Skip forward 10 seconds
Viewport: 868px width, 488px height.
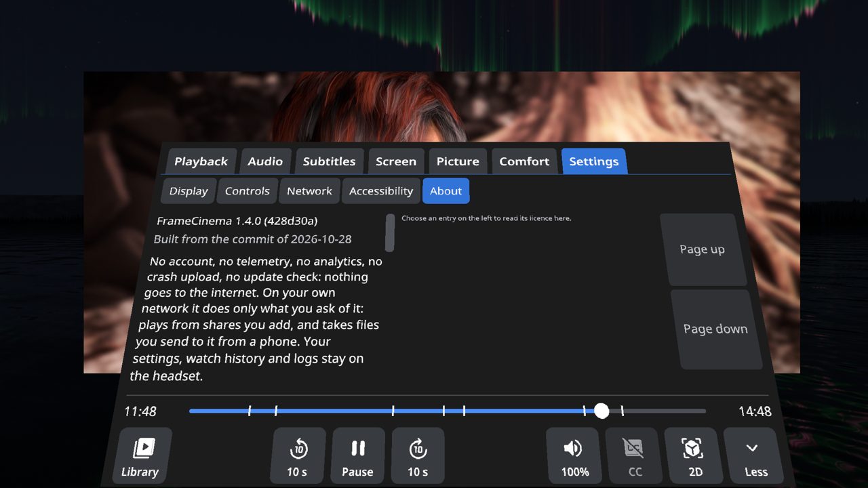click(418, 456)
